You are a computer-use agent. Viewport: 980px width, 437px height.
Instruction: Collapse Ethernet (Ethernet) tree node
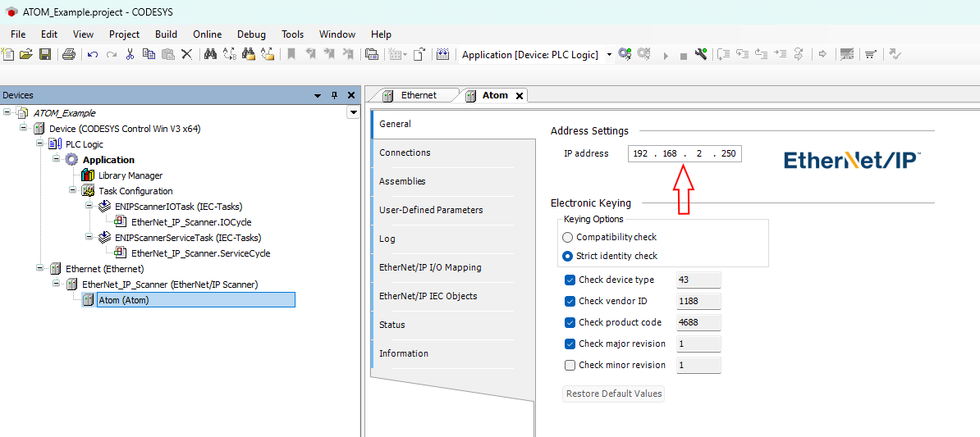[x=40, y=268]
